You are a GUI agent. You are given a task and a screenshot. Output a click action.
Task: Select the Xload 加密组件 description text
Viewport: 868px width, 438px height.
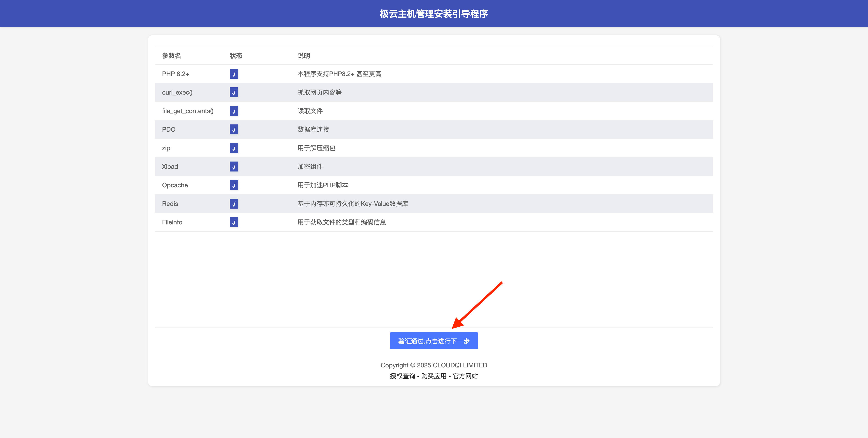click(310, 167)
